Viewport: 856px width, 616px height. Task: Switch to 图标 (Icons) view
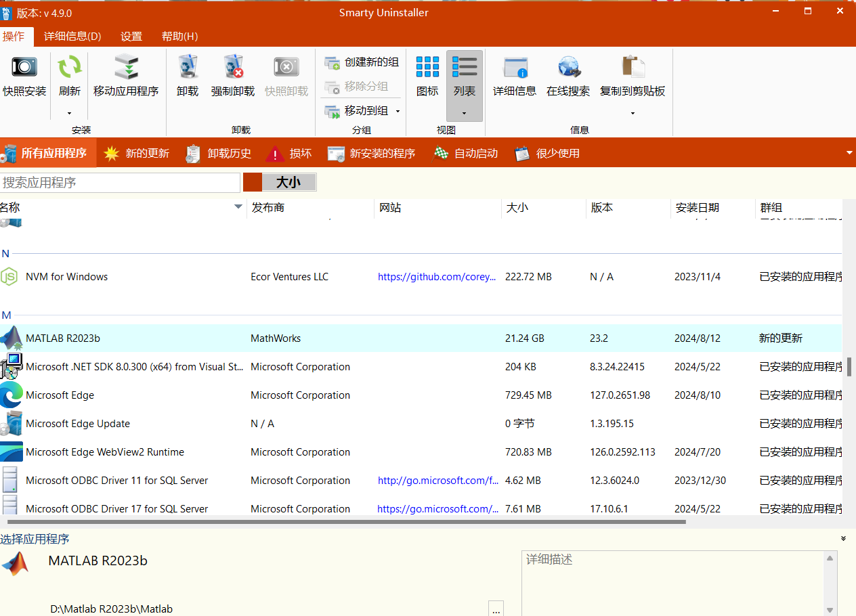[427, 76]
